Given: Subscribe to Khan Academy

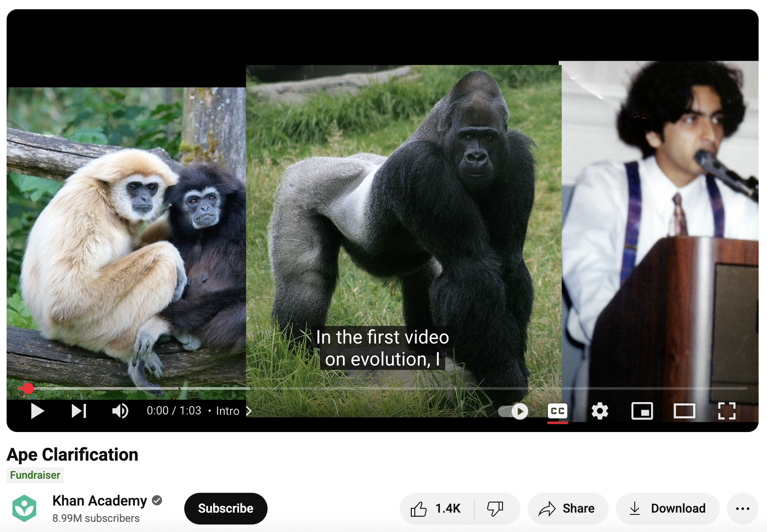Looking at the screenshot, I should point(225,508).
